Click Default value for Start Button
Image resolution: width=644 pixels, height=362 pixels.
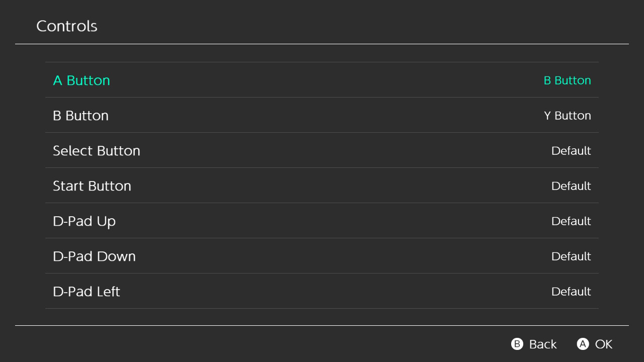point(571,186)
